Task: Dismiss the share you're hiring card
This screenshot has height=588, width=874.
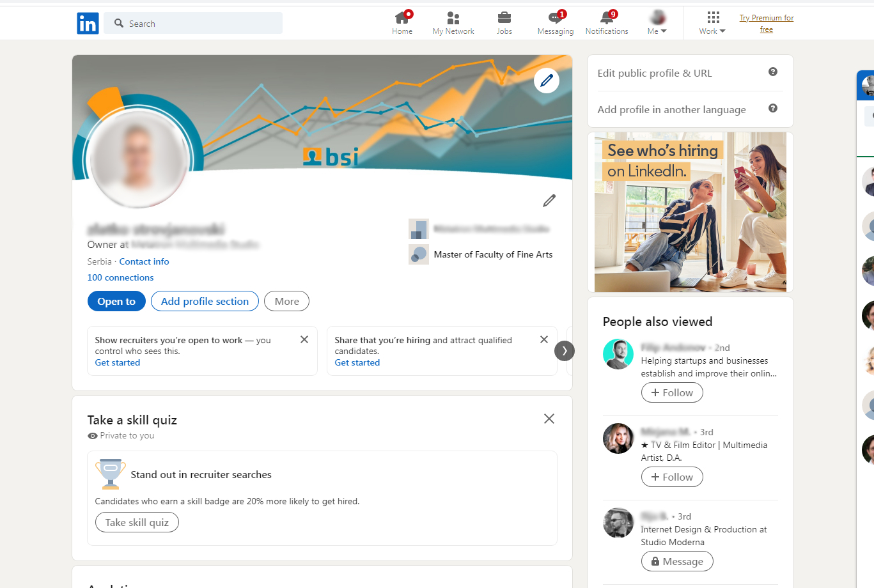Action: tap(544, 339)
